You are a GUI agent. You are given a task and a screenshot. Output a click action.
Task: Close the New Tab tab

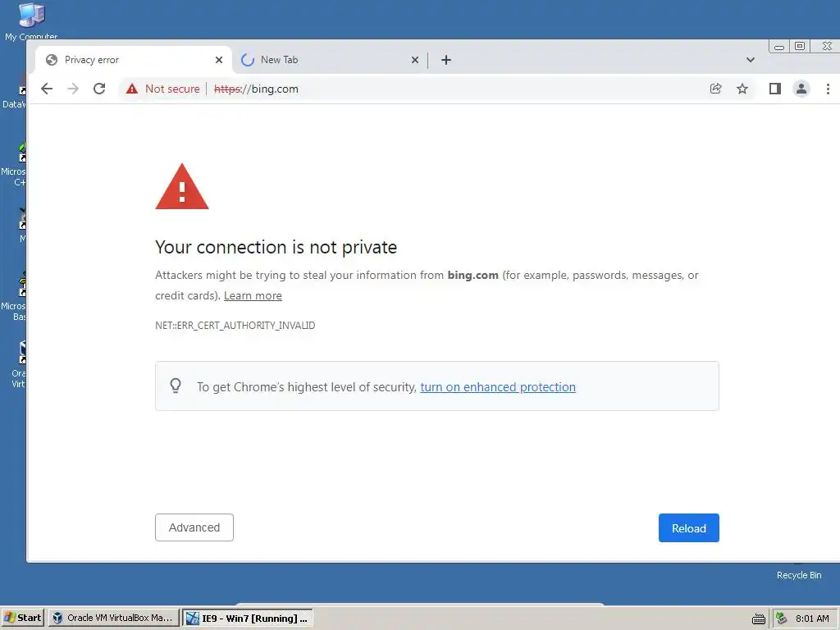414,60
